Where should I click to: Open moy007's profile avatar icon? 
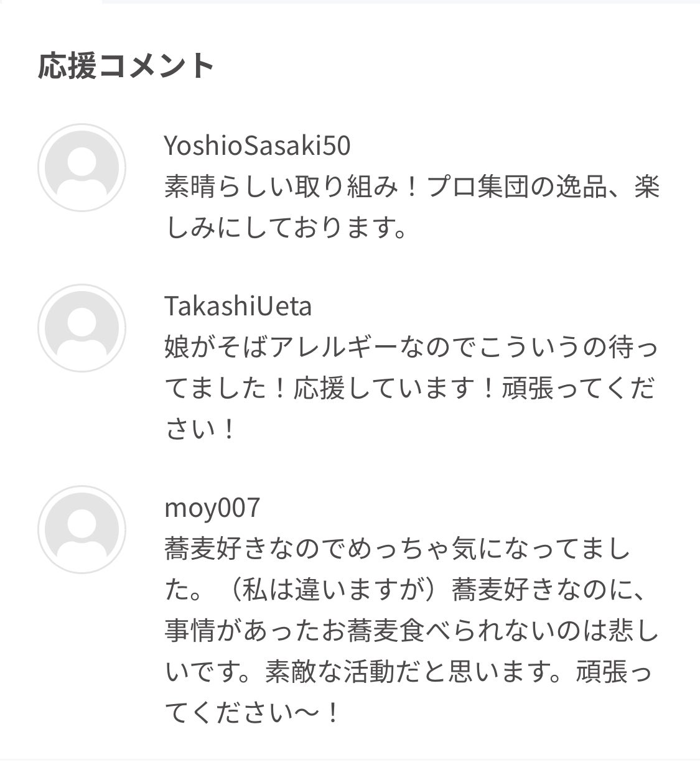click(x=82, y=529)
